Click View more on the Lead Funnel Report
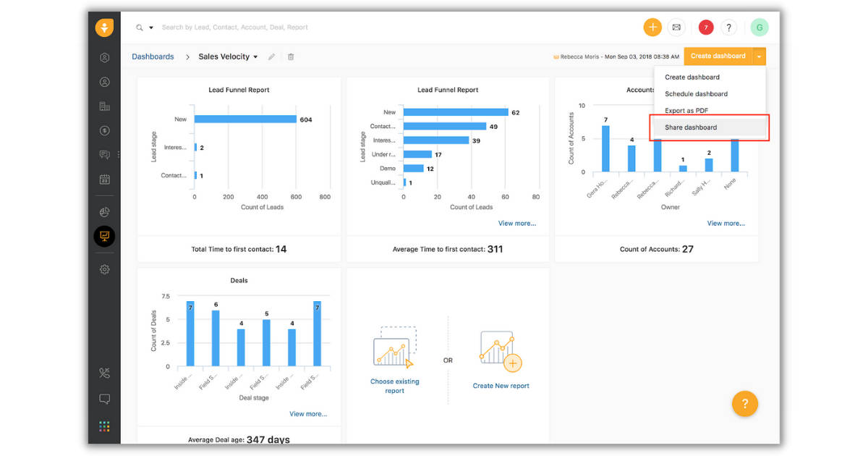Screen dimensions: 868x456 pos(516,223)
